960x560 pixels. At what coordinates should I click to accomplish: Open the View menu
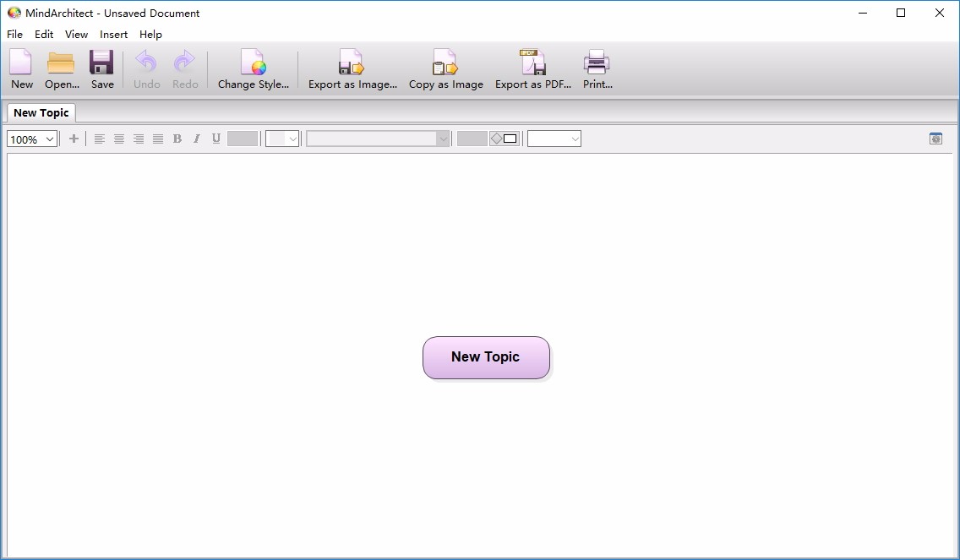(x=77, y=35)
